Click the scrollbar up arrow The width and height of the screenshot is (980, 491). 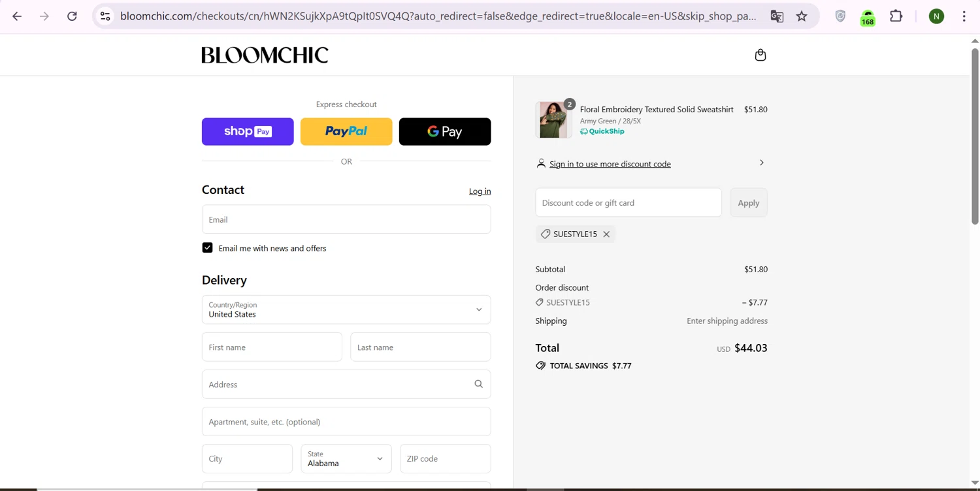click(x=975, y=40)
